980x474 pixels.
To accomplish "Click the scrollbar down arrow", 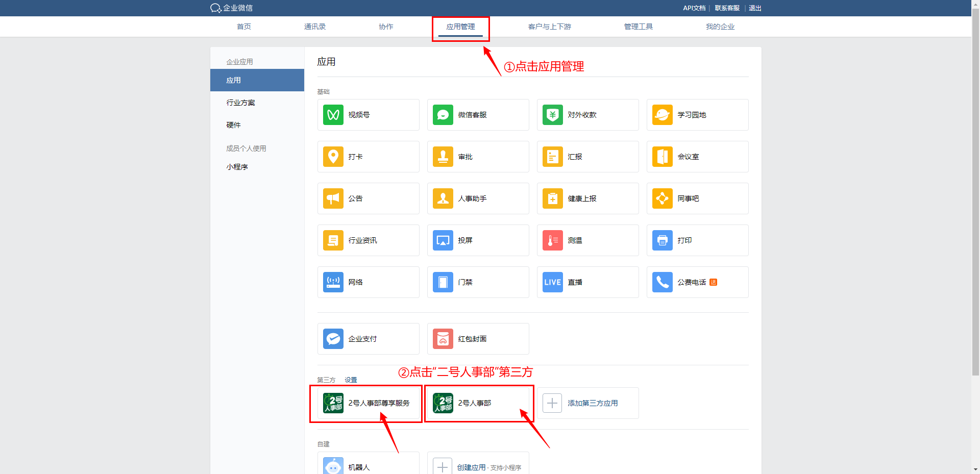I will [x=976, y=469].
